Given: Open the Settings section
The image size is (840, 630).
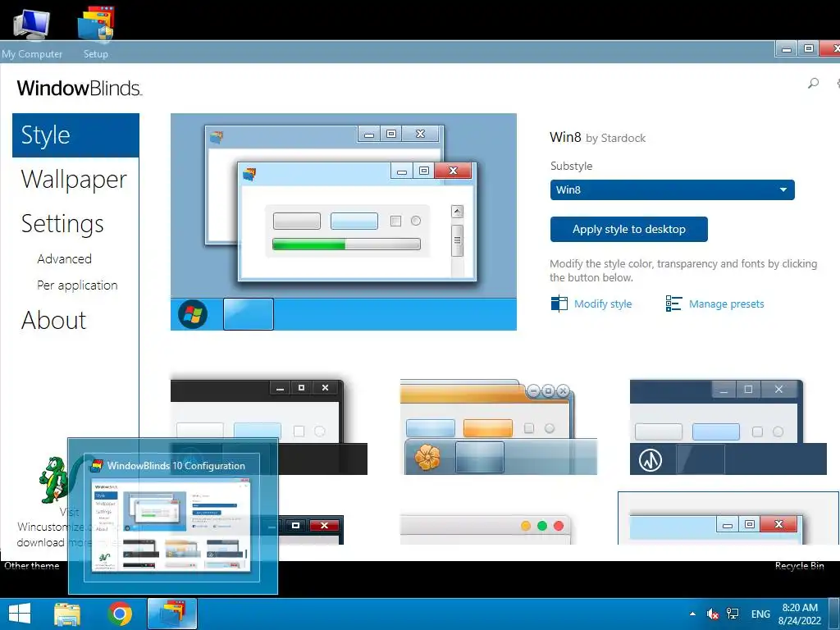Looking at the screenshot, I should click(x=62, y=224).
